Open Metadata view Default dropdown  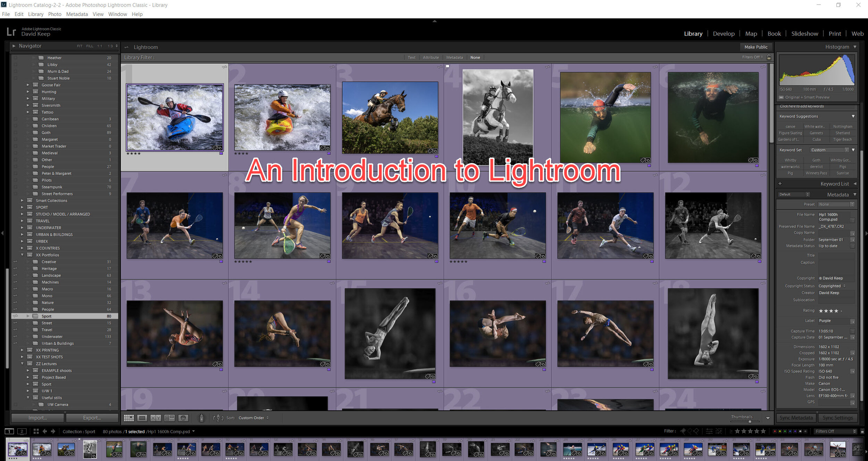tap(794, 195)
